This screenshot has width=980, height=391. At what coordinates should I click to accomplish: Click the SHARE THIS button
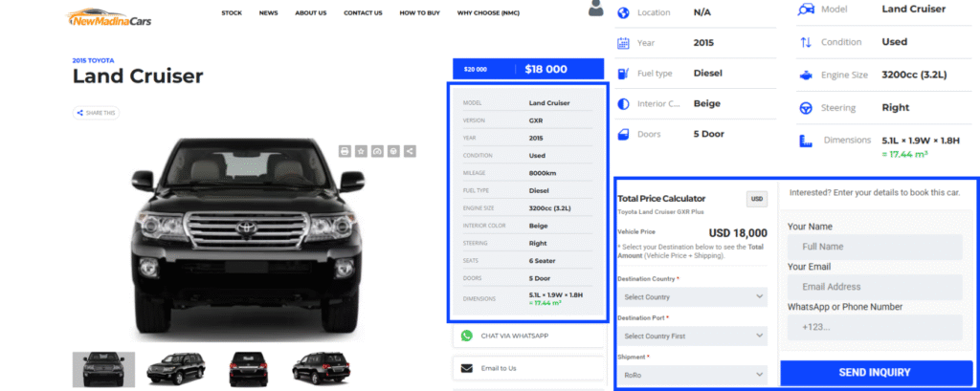tap(97, 113)
